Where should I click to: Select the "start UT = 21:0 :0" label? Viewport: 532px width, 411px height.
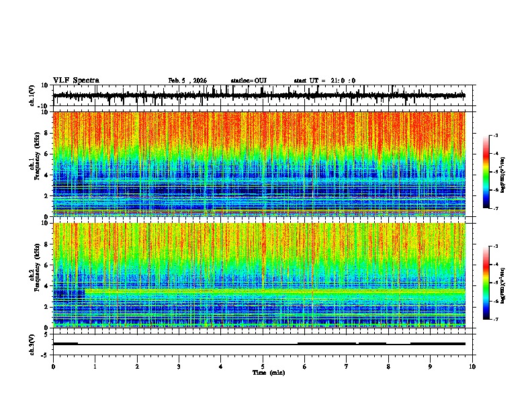point(324,81)
